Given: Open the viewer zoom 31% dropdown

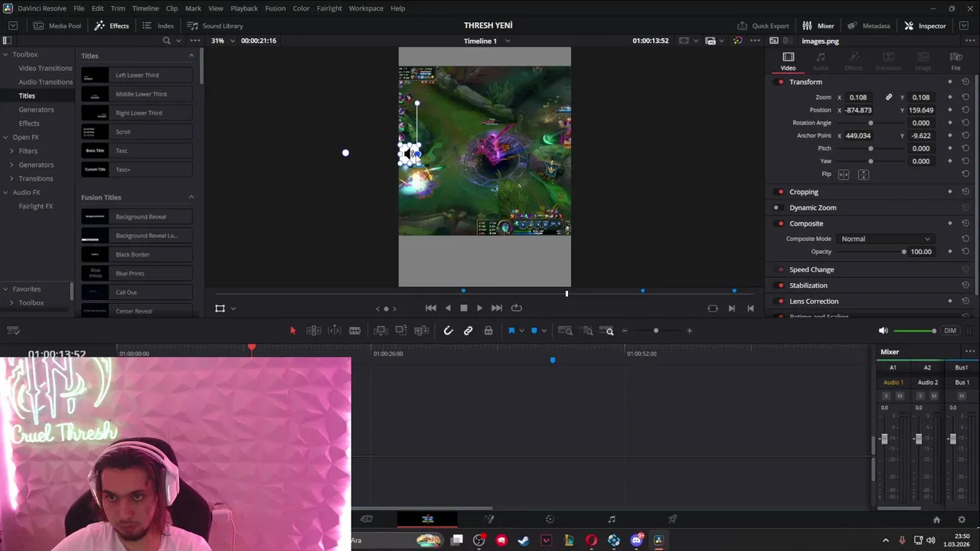Looking at the screenshot, I should coord(232,41).
